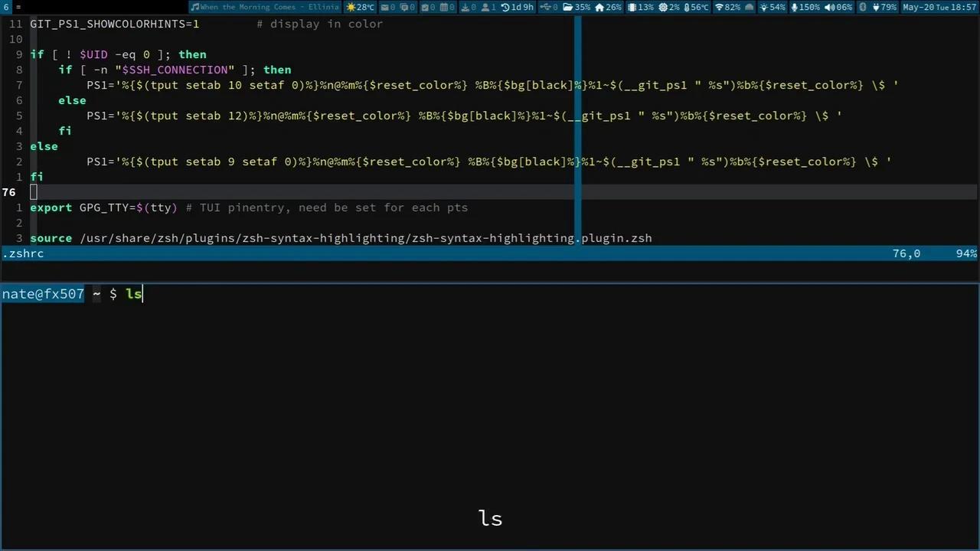Select the download tray icon in the bar
Screen dimensions: 980x551
[x=465, y=7]
